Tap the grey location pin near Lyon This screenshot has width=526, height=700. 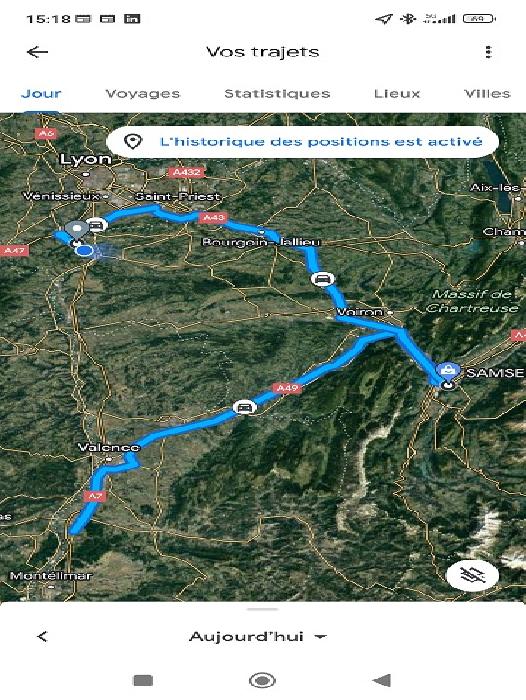77,231
